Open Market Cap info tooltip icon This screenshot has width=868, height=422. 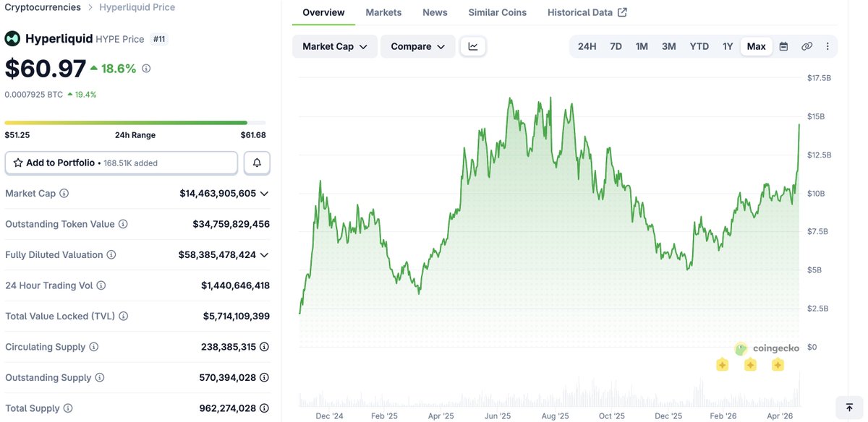click(x=64, y=194)
